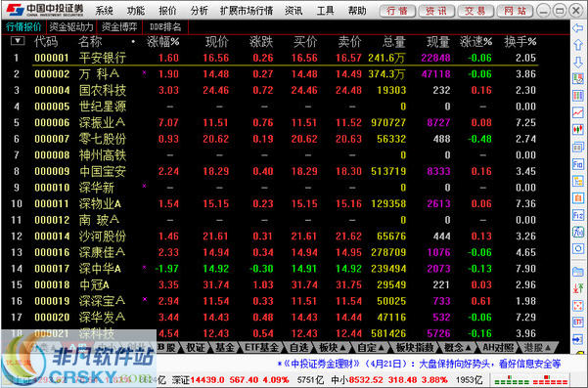Viewport: 588px width, 388px height.
Task: Click the function chart icon in sidebar
Action: 578,232
